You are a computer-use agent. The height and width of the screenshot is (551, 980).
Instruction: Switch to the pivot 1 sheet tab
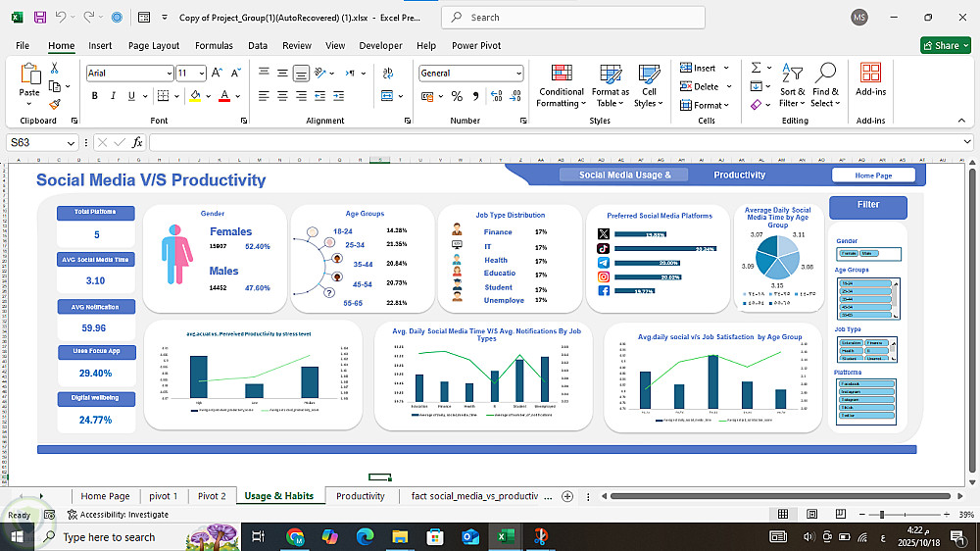[x=163, y=496]
